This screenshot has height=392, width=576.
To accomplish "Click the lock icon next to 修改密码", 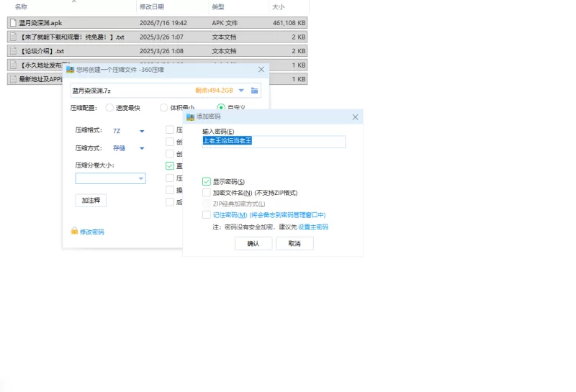I will pyautogui.click(x=74, y=231).
